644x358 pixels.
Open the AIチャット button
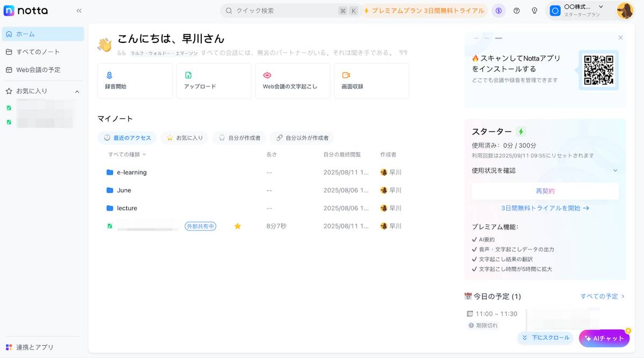pyautogui.click(x=604, y=338)
